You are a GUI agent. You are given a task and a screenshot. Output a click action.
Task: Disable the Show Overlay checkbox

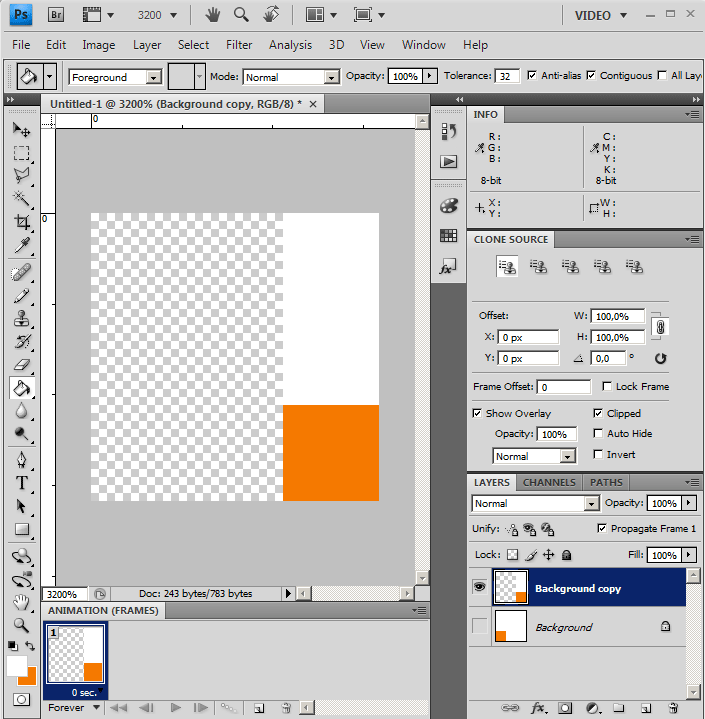[477, 413]
